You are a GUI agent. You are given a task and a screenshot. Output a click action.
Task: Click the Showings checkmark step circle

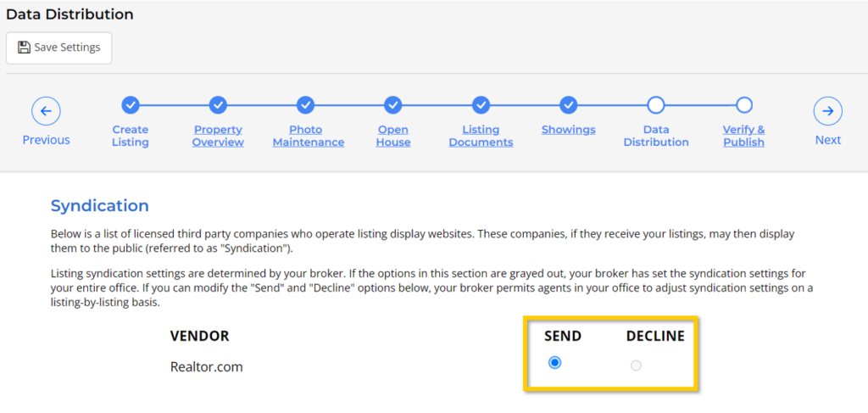click(x=568, y=104)
